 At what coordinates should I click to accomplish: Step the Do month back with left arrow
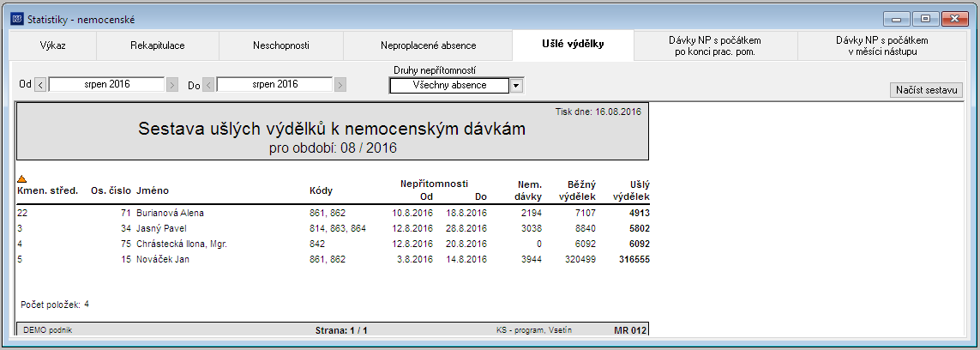[x=208, y=85]
